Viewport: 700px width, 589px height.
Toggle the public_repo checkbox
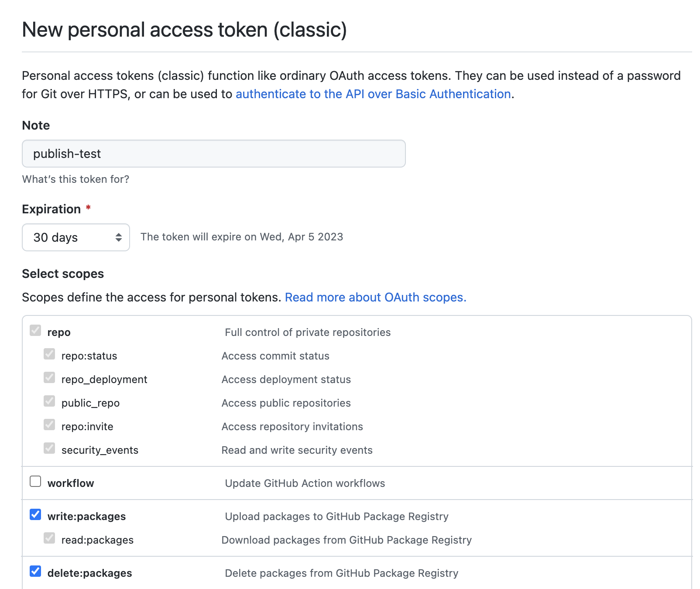49,401
